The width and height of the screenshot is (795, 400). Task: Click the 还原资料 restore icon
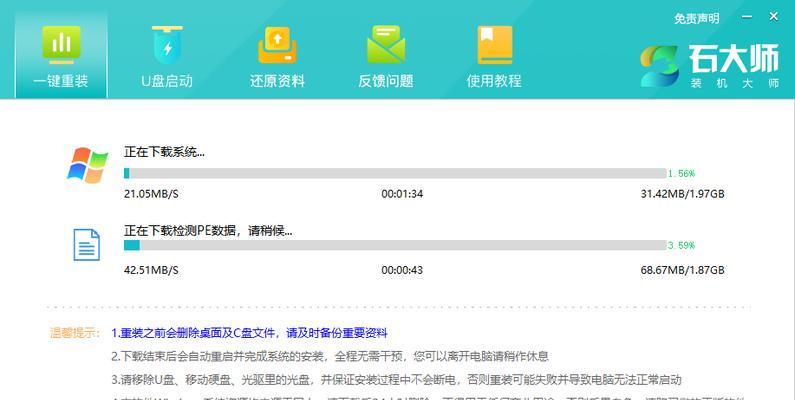[x=277, y=45]
